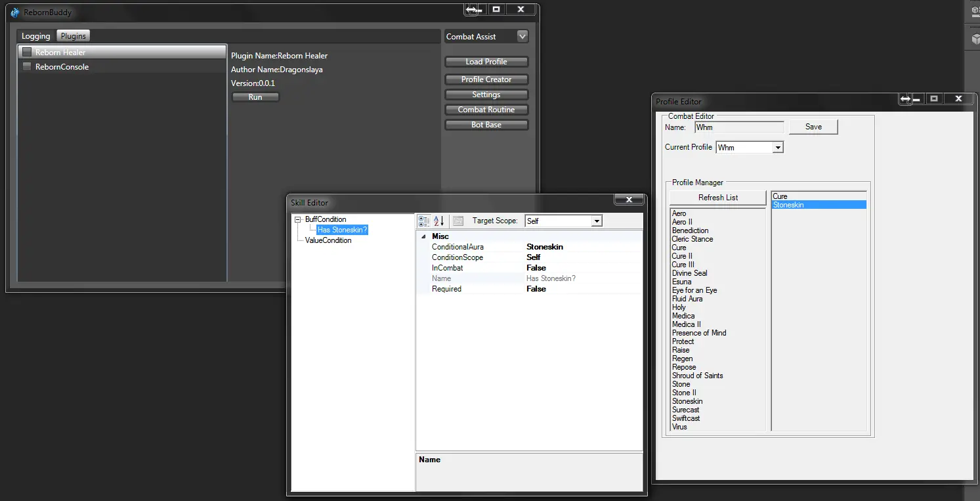Switch to the Plugins tab

click(74, 36)
